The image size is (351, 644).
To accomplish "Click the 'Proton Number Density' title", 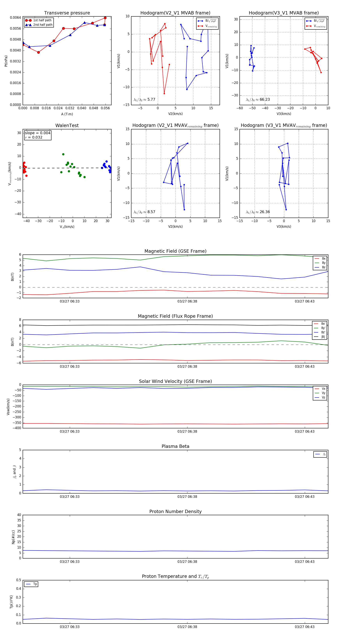I will 175,511.
